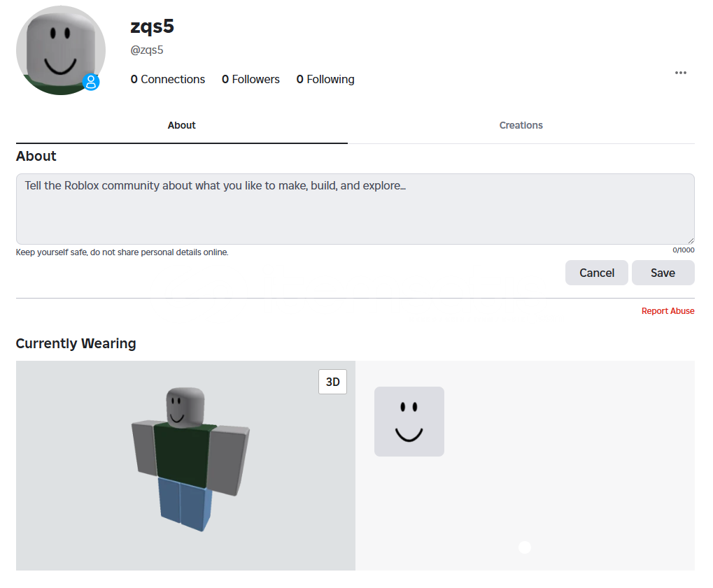This screenshot has height=588, width=713.
Task: Click the textarea resize handle corner
Action: click(x=691, y=240)
